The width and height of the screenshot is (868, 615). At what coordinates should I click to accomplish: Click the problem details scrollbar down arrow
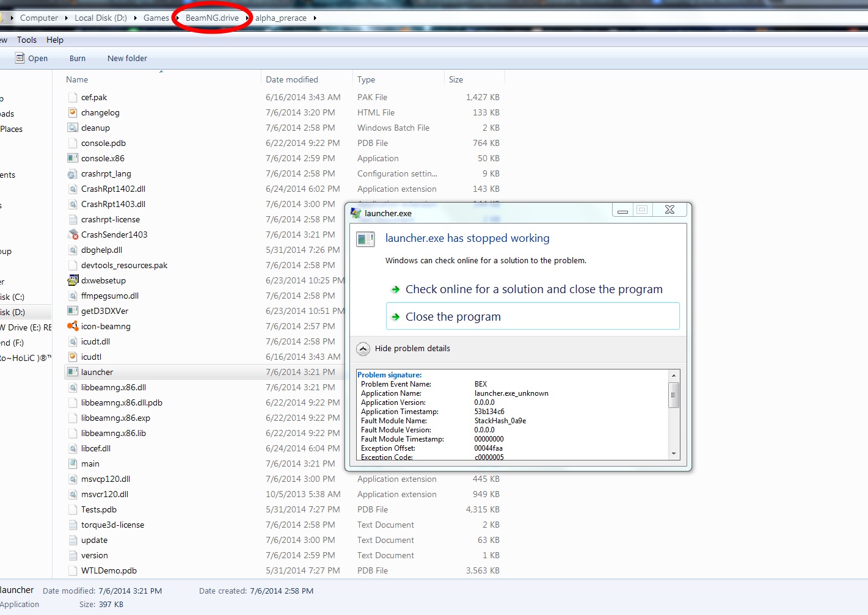click(x=674, y=454)
